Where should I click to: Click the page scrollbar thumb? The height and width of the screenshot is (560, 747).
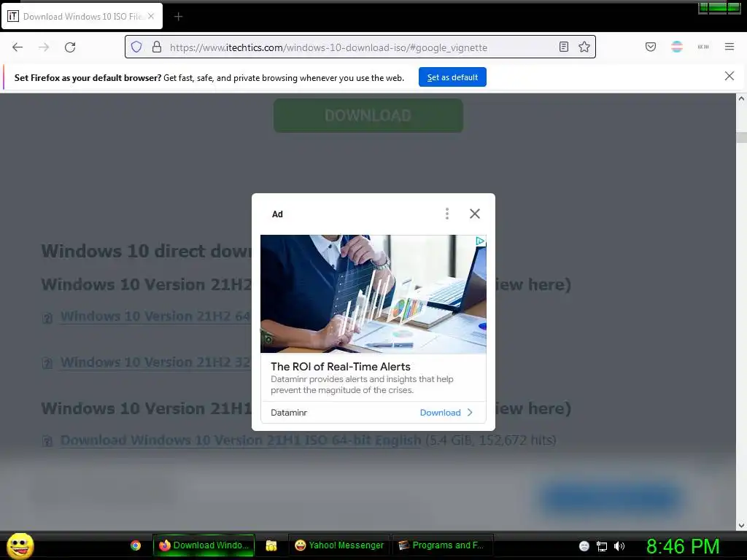coord(741,137)
